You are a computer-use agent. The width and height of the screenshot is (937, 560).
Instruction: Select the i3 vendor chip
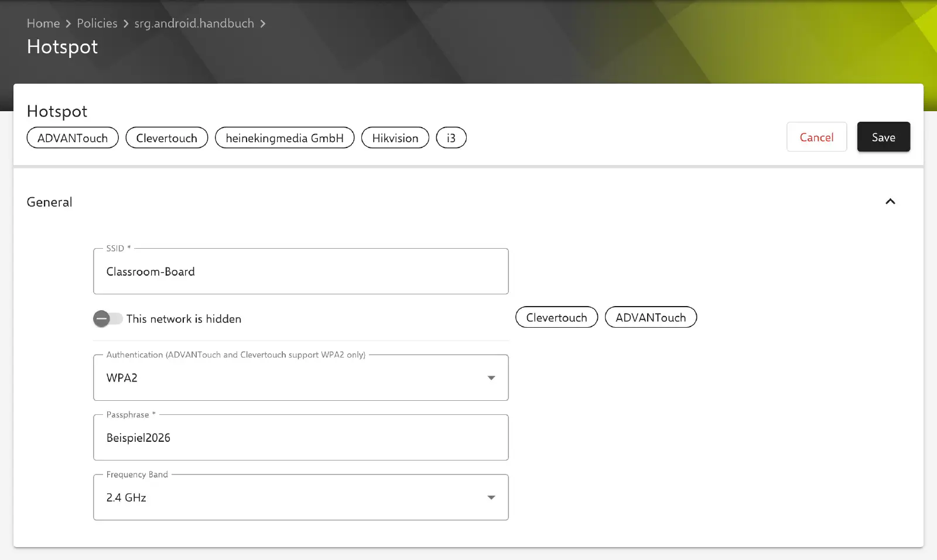pos(452,138)
